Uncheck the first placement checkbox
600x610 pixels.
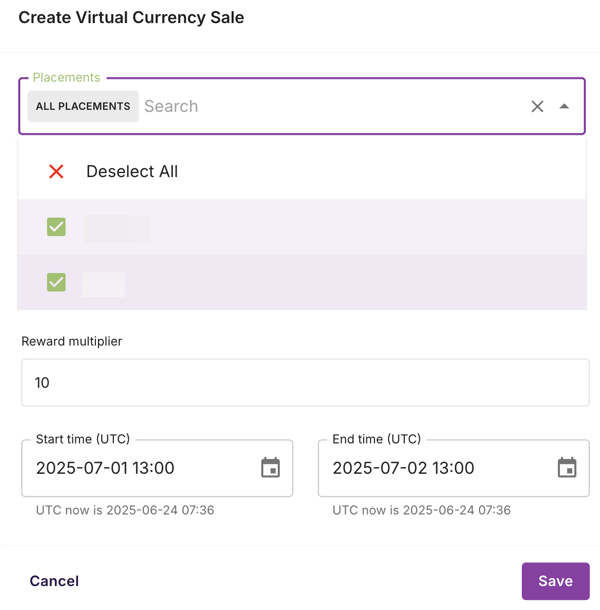(x=56, y=227)
